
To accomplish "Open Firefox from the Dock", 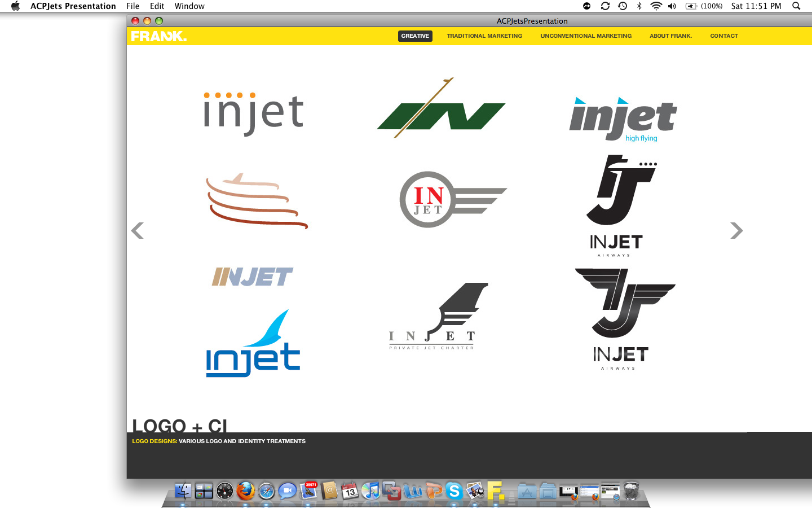I will (245, 491).
